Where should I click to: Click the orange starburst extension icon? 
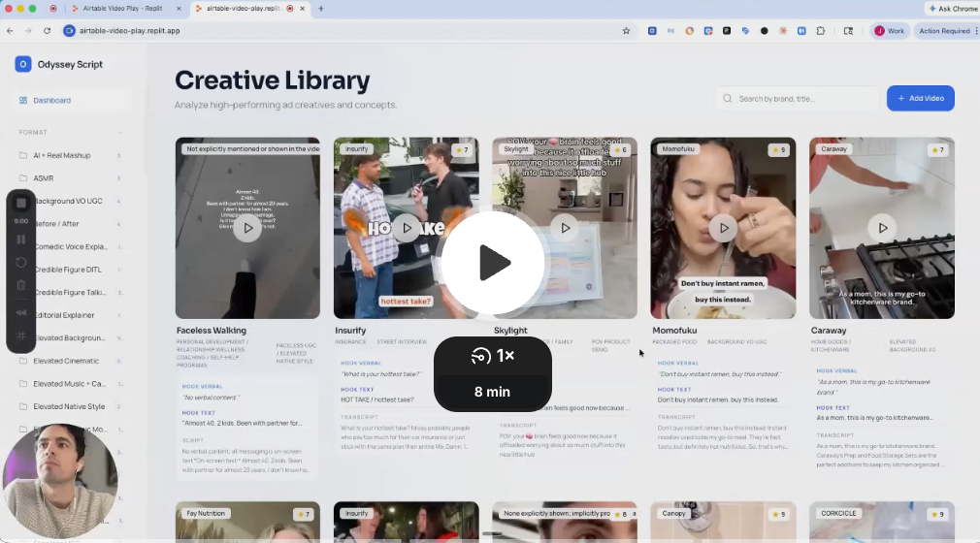click(783, 31)
